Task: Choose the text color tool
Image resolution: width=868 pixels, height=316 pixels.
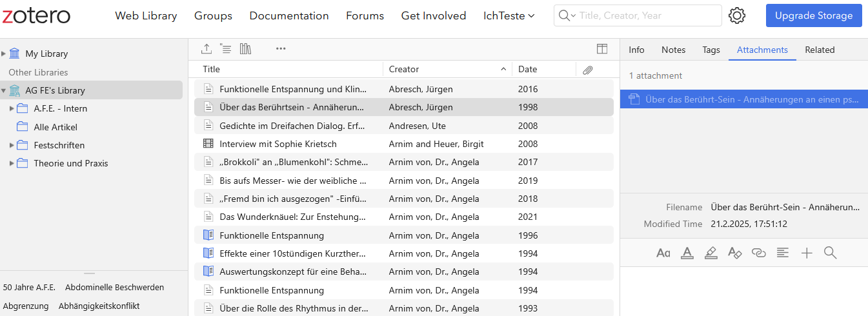Action: pyautogui.click(x=687, y=253)
